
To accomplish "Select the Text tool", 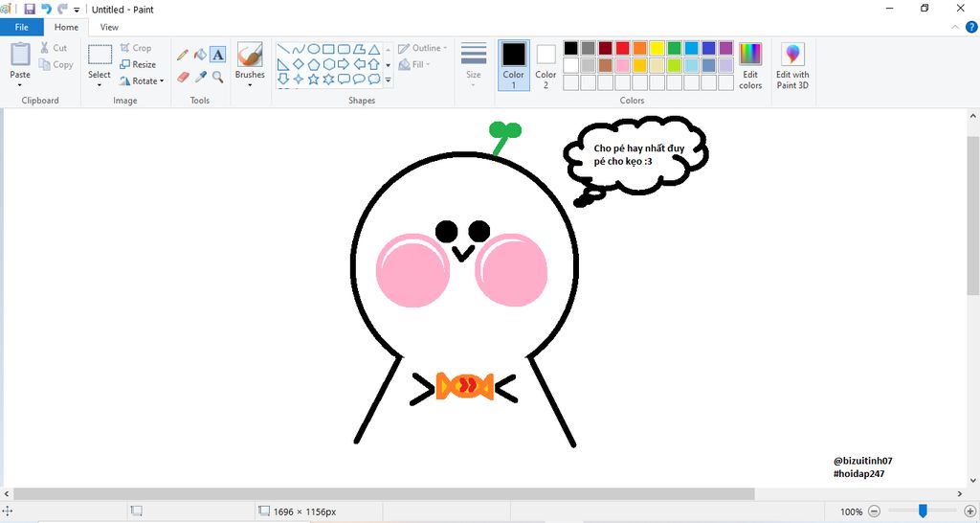I will [x=217, y=55].
